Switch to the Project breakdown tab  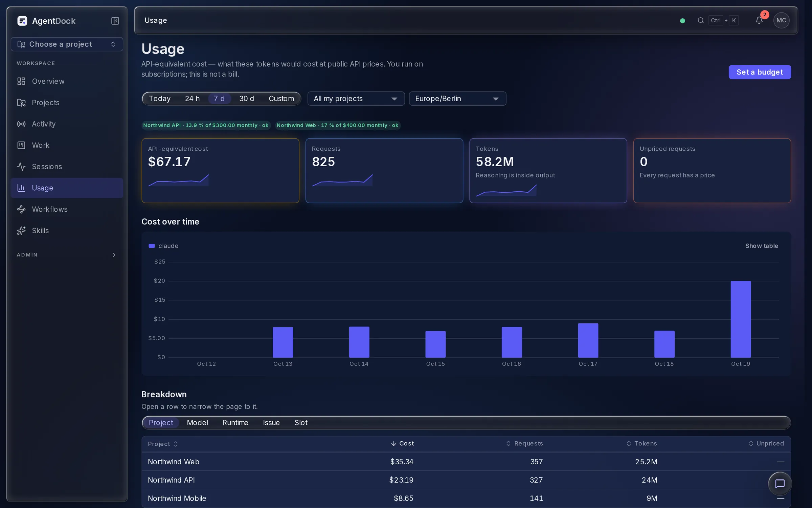pos(161,423)
